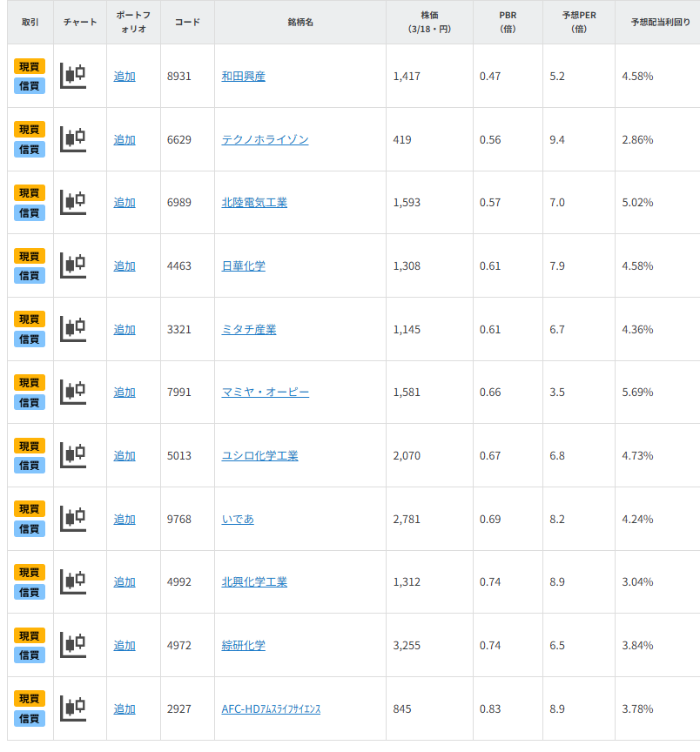Click 信買 button for テクノホライゾン
Screen dimensions: 700x752
click(30, 149)
